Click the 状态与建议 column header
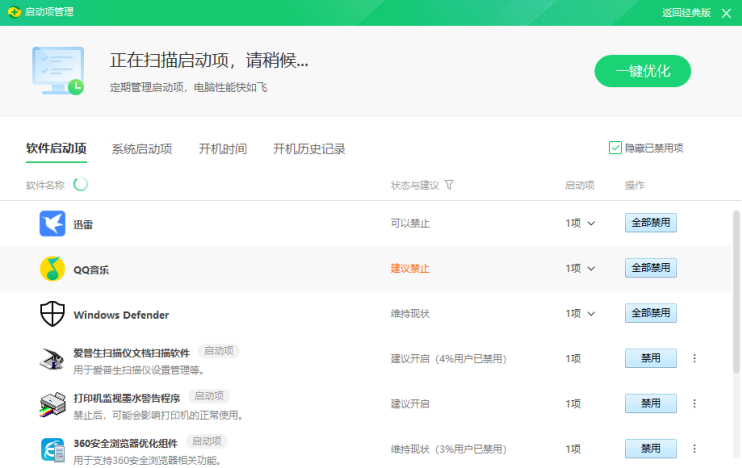 pyautogui.click(x=415, y=185)
